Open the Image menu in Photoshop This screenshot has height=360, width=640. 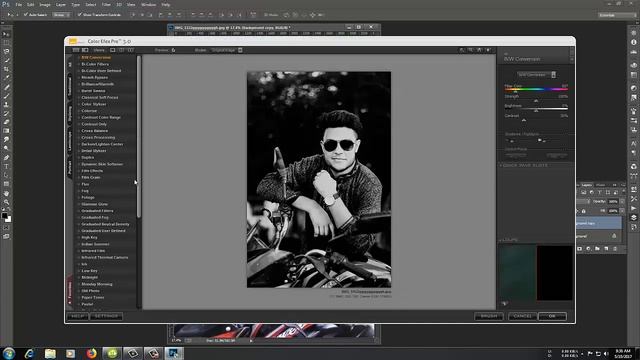tap(44, 4)
